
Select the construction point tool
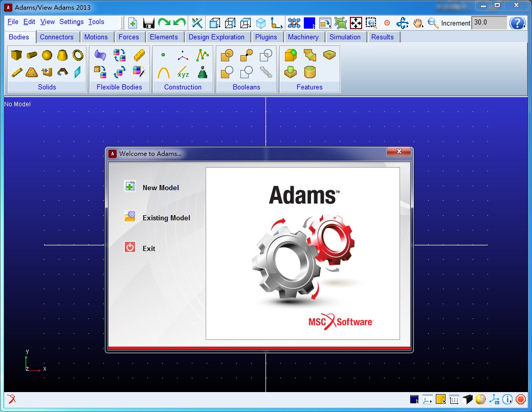[163, 55]
